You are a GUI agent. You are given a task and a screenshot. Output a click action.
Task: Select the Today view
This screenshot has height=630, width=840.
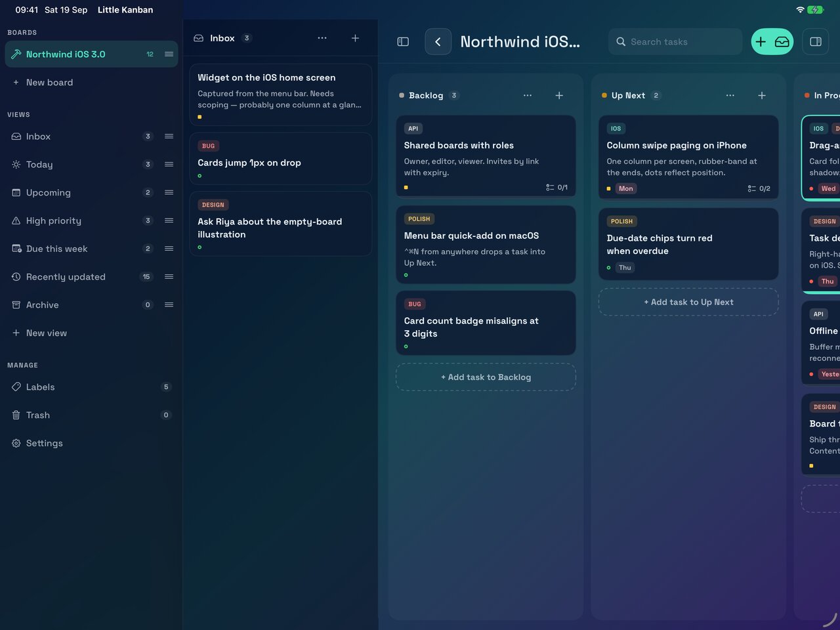(91, 165)
